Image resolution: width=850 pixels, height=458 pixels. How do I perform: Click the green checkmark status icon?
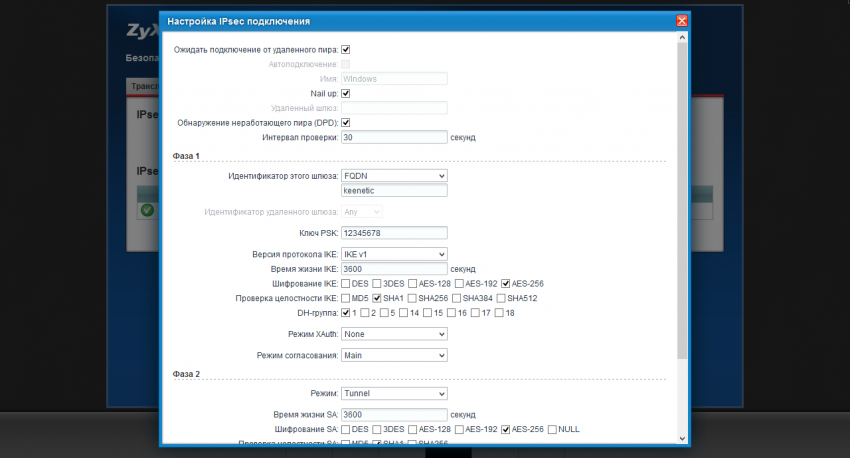pyautogui.click(x=147, y=210)
